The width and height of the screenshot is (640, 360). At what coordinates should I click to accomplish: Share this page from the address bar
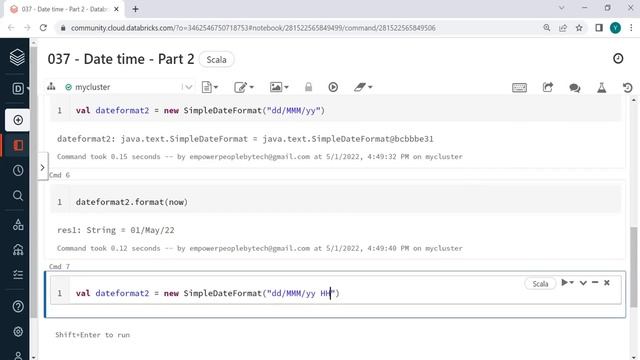tap(563, 28)
